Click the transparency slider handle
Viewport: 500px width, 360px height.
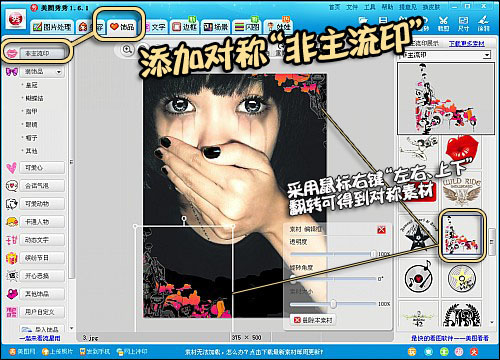(373, 254)
